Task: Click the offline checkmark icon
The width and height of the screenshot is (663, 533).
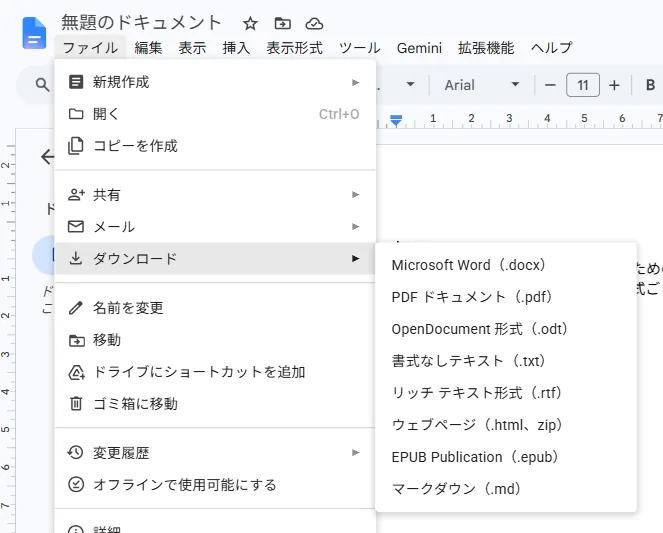Action: [76, 484]
